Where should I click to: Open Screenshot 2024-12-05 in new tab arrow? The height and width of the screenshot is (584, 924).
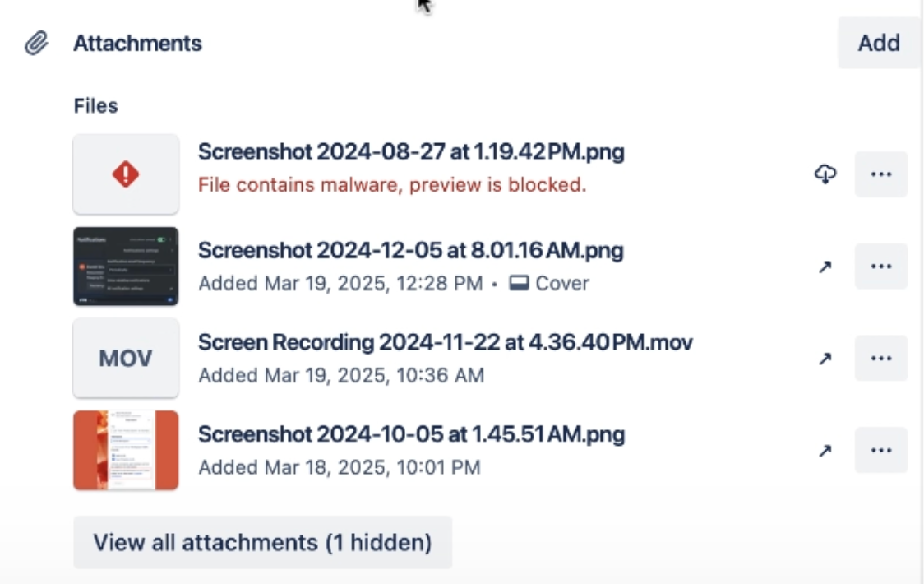(825, 267)
